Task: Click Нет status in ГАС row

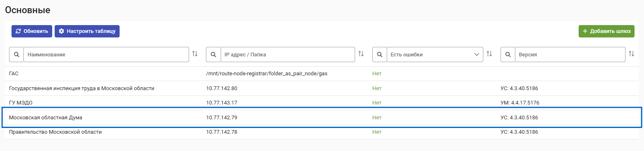Action: [377, 74]
